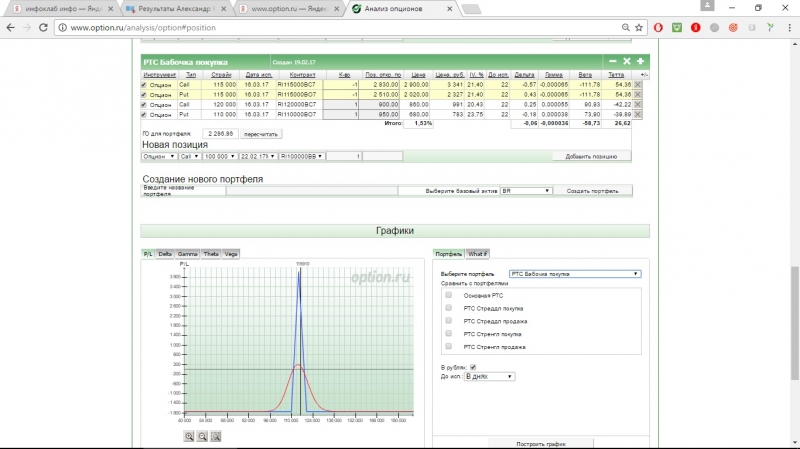Image resolution: width=800 pixels, height=449 pixels.
Task: Zoom out on the P/L chart
Action: [202, 436]
